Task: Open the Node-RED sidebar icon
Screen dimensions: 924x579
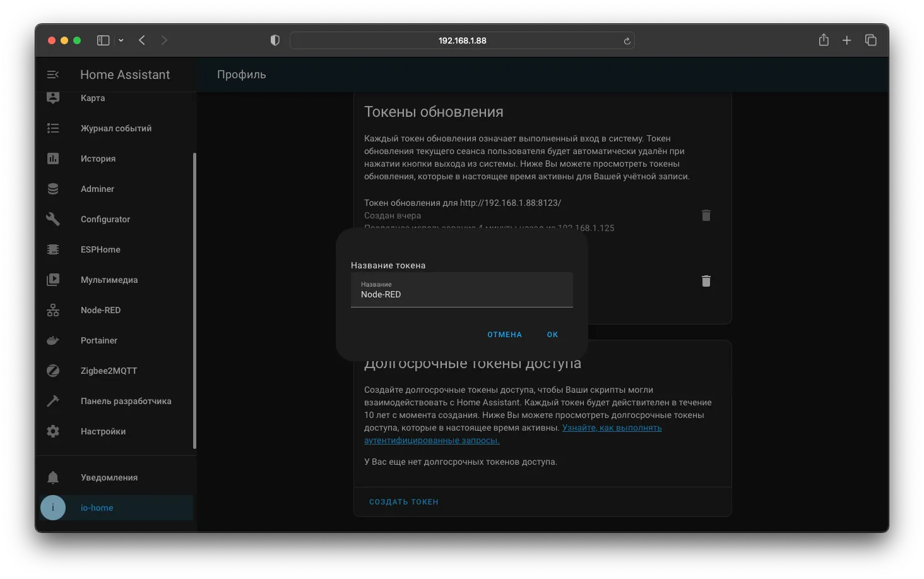Action: tap(53, 310)
